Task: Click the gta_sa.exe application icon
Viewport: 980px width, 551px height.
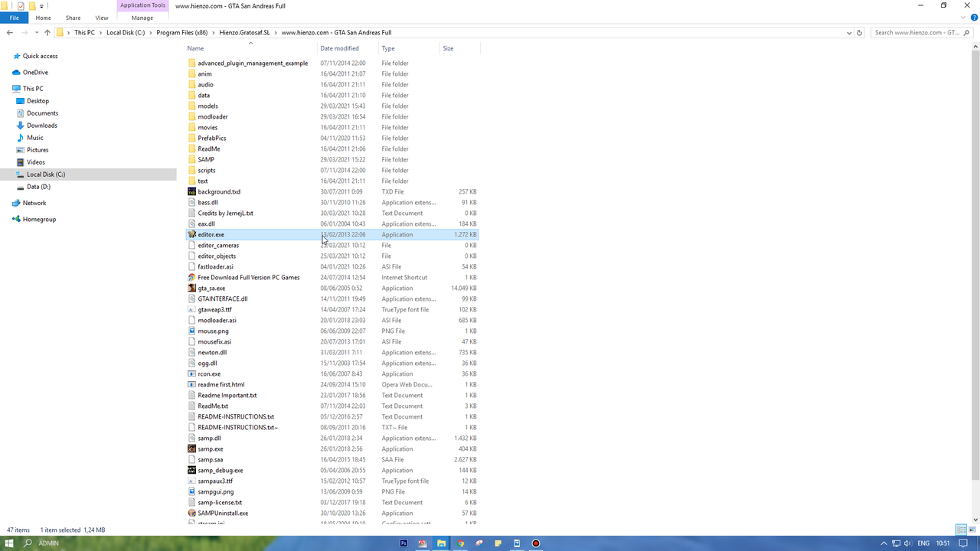Action: (x=192, y=289)
